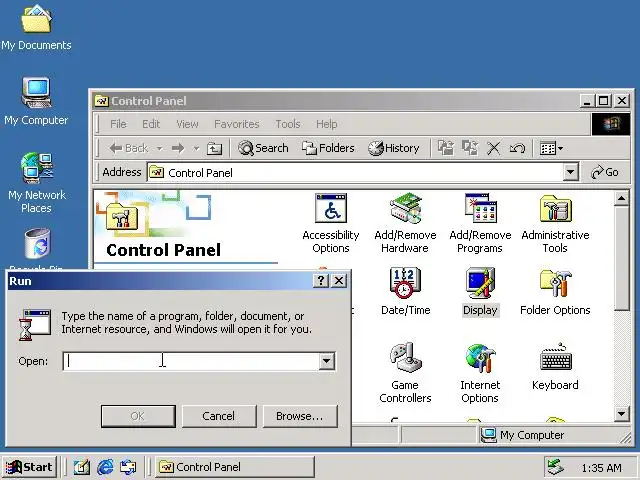
Task: Click the system tray network icon
Action: tap(556, 467)
